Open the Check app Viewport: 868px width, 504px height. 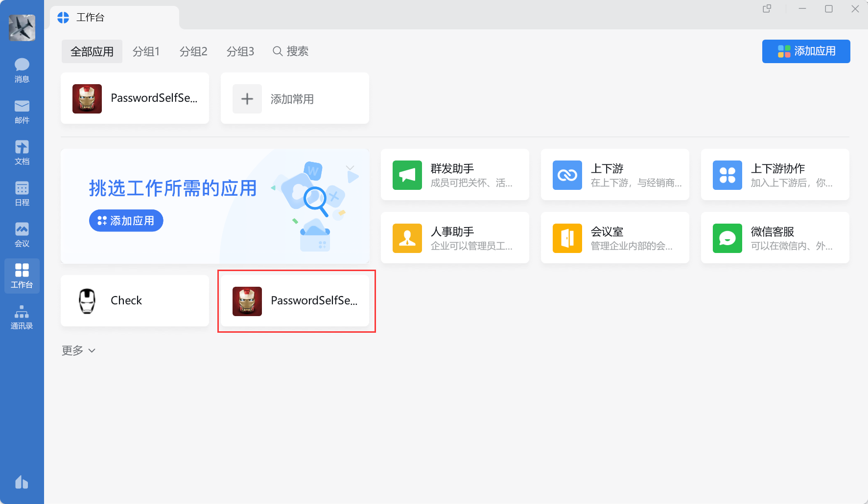tap(135, 300)
